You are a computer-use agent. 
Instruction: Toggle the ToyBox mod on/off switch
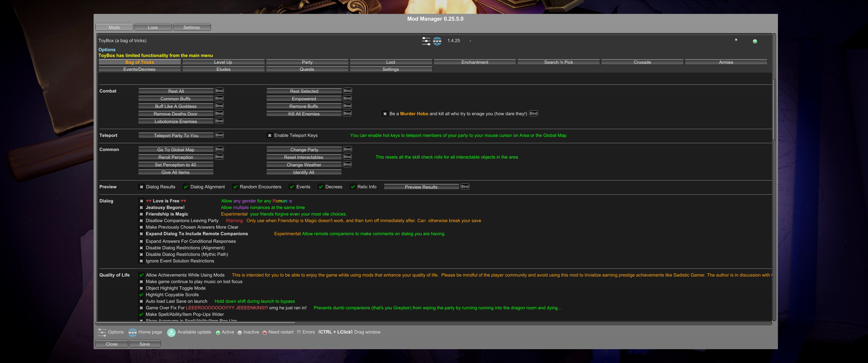tap(736, 40)
